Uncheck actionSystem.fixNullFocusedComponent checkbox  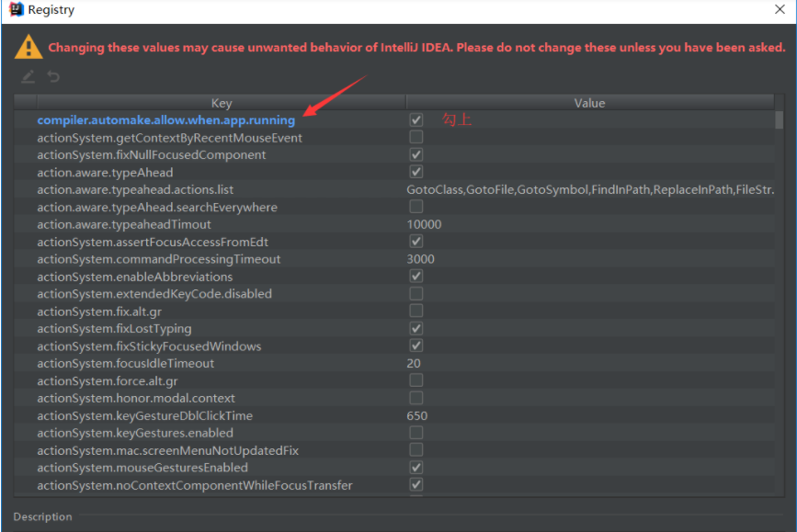[416, 154]
